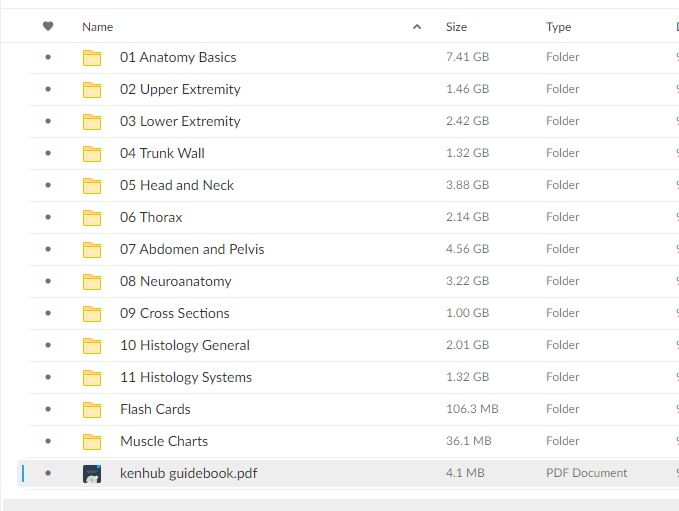Image resolution: width=679 pixels, height=511 pixels.
Task: Open the 02 Upper Extremity folder name
Action: point(180,90)
